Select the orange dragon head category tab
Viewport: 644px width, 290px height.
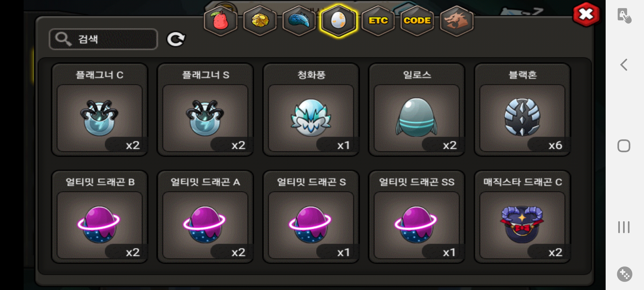pyautogui.click(x=457, y=21)
